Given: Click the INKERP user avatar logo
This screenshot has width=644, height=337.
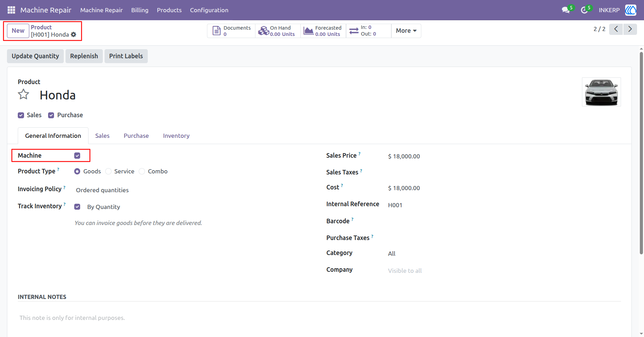Looking at the screenshot, I should click(x=631, y=10).
